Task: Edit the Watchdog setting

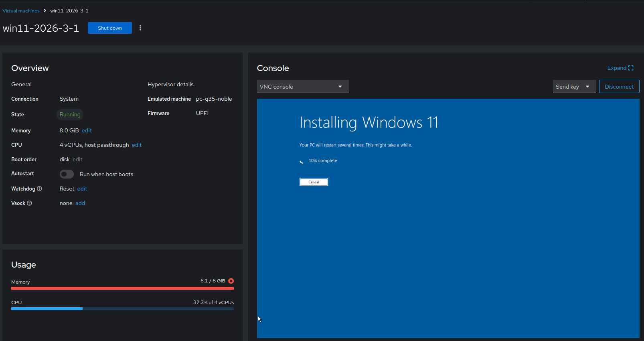Action: [x=82, y=189]
